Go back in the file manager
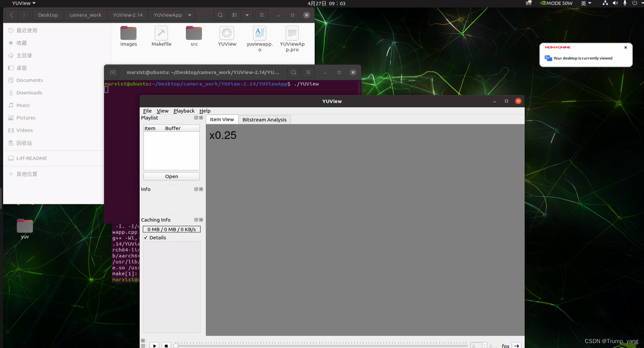This screenshot has width=644, height=348. (x=12, y=15)
